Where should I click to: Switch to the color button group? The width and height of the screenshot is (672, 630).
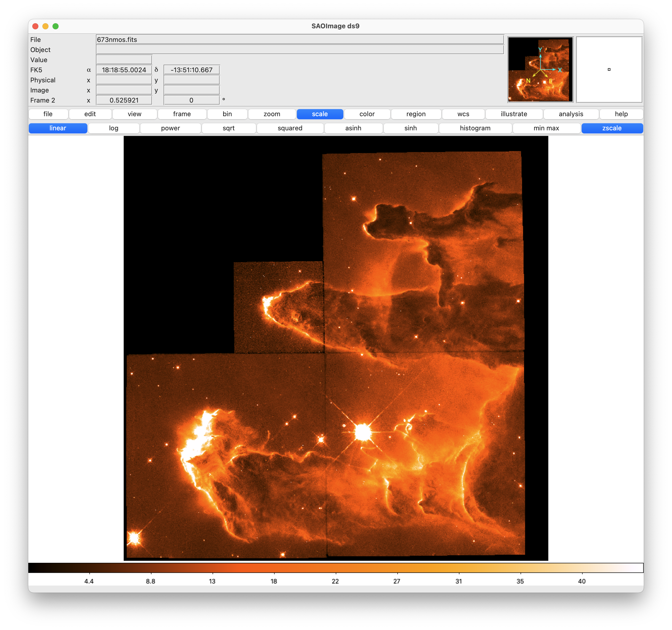(x=367, y=114)
